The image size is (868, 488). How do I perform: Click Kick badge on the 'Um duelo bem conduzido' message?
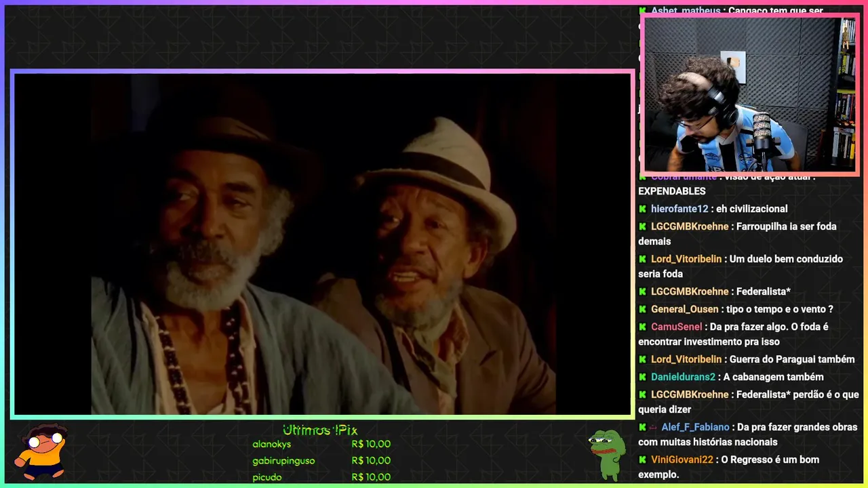click(x=642, y=259)
